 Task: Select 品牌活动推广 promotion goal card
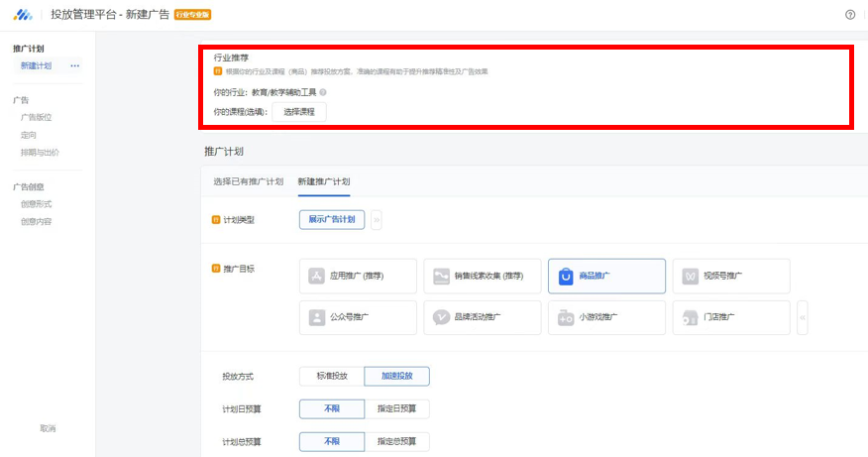tap(483, 317)
